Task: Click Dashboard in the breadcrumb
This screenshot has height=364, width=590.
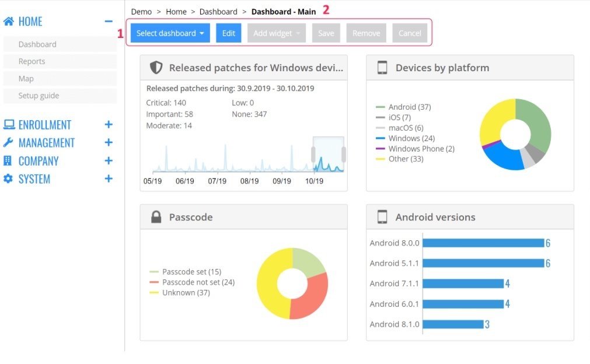Action: (x=218, y=12)
